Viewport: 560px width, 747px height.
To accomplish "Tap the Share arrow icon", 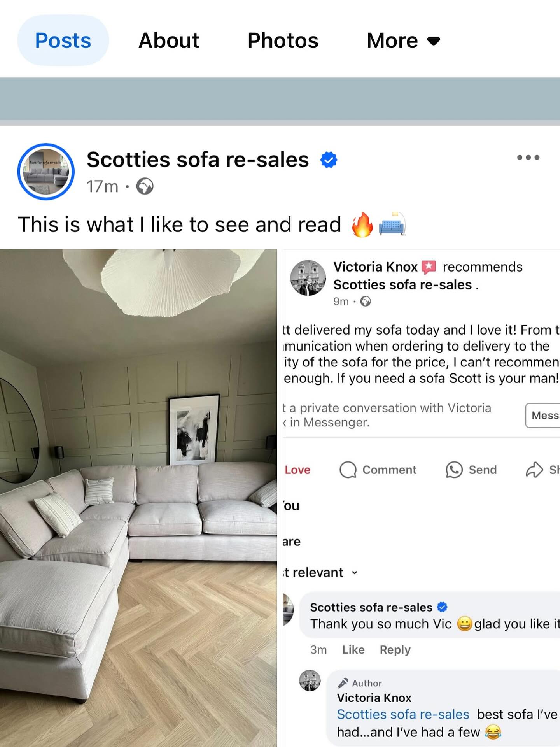I will (x=534, y=470).
